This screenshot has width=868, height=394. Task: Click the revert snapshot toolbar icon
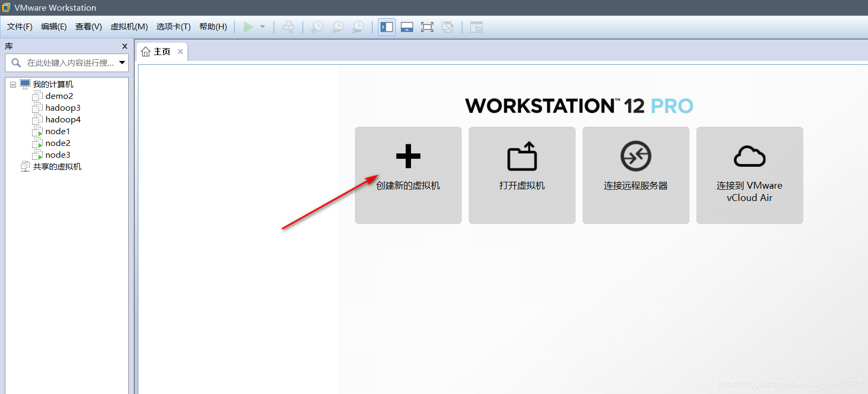[x=338, y=27]
